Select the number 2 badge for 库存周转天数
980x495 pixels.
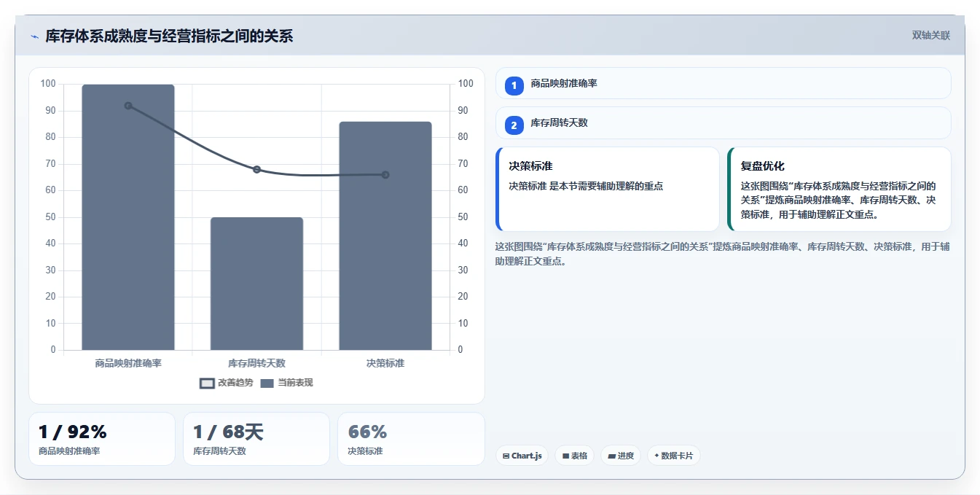[x=514, y=125]
